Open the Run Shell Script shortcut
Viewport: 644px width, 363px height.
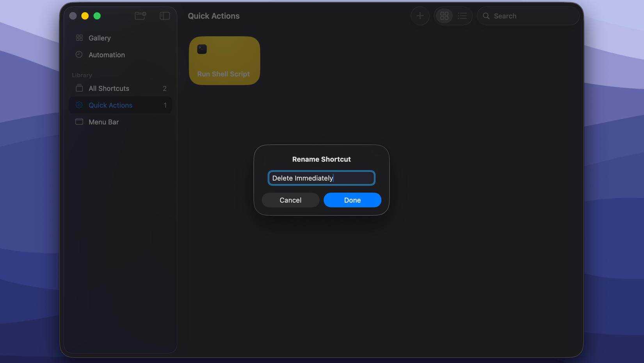tap(224, 60)
